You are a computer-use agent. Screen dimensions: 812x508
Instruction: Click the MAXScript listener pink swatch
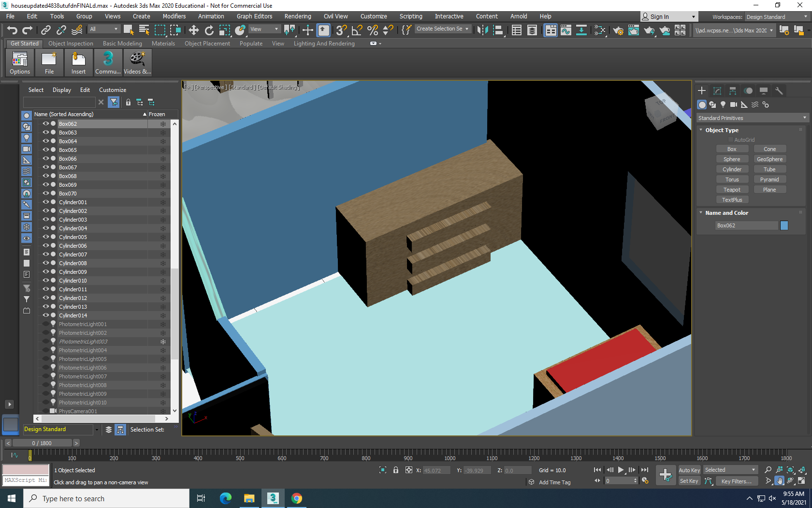click(x=26, y=470)
